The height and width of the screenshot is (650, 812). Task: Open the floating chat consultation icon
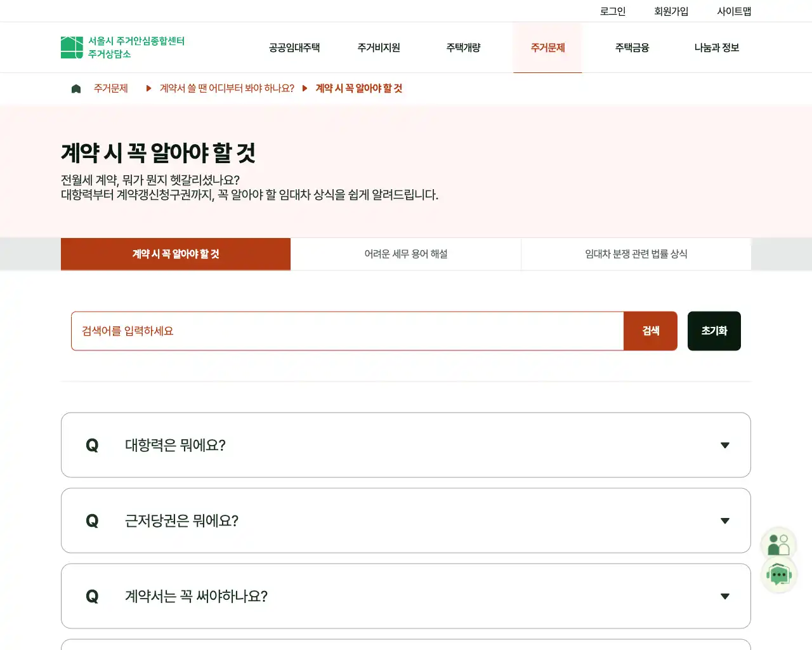pyautogui.click(x=779, y=575)
